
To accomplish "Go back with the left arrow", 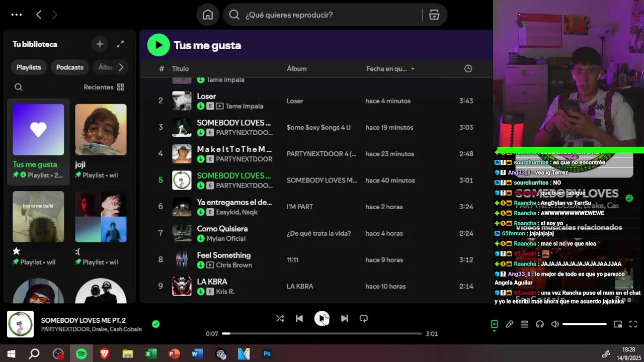I will [39, 15].
